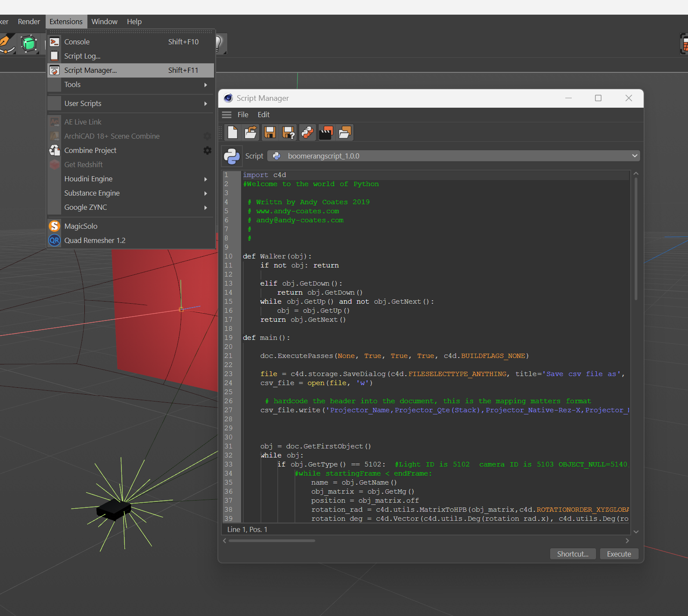Click the Save Script As icon
The height and width of the screenshot is (616, 688).
(x=288, y=132)
